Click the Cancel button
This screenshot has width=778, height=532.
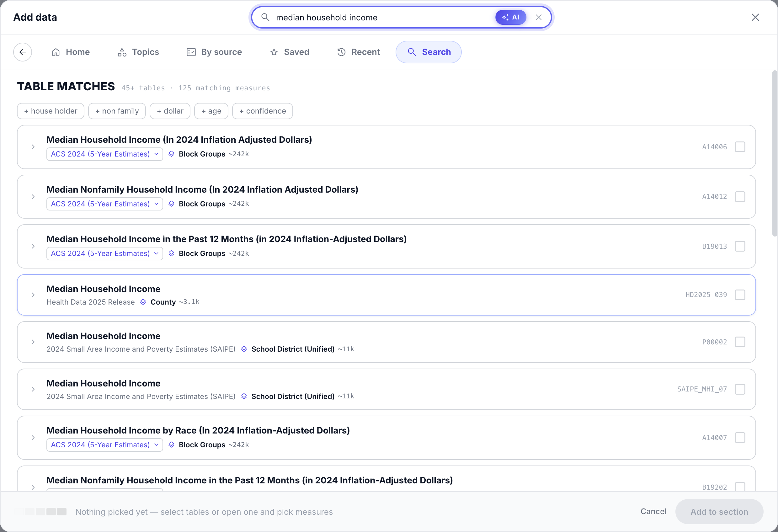[x=653, y=511]
